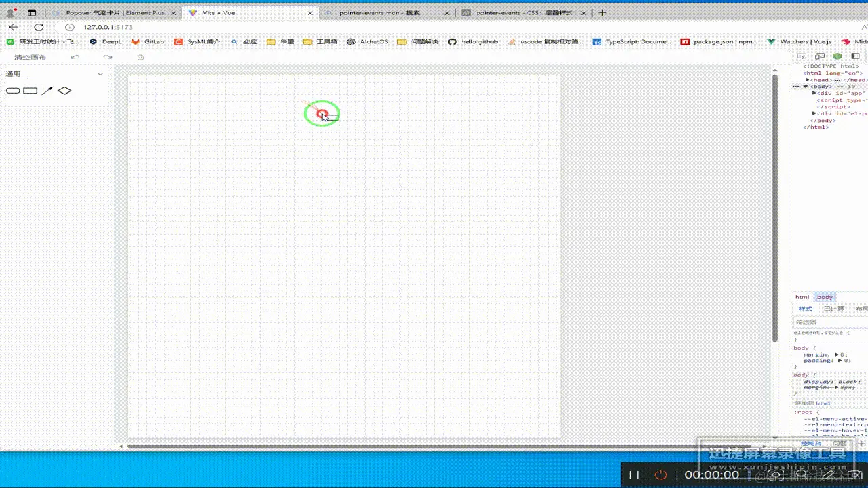Click the 清空画布 clear canvas button
The width and height of the screenshot is (868, 488).
pyautogui.click(x=31, y=57)
